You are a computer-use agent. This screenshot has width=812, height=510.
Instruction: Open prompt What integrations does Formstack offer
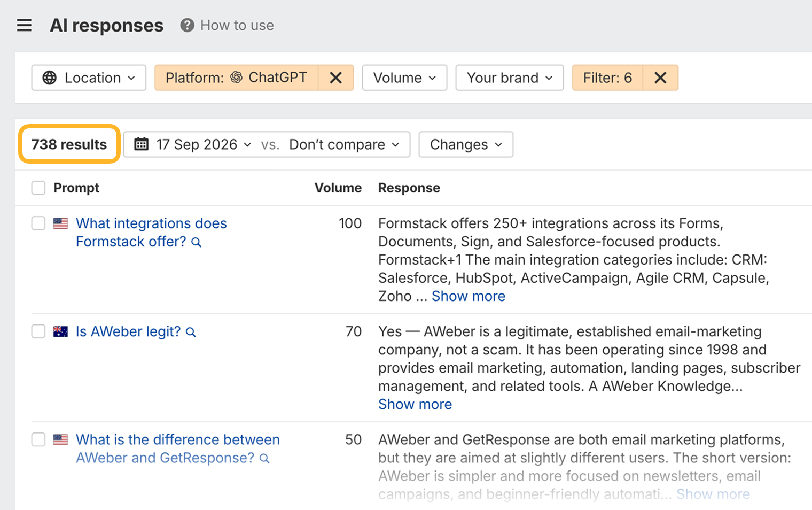151,233
